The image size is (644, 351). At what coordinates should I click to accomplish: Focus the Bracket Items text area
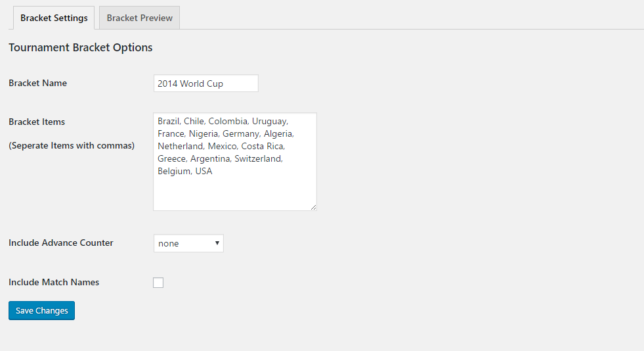click(x=235, y=162)
